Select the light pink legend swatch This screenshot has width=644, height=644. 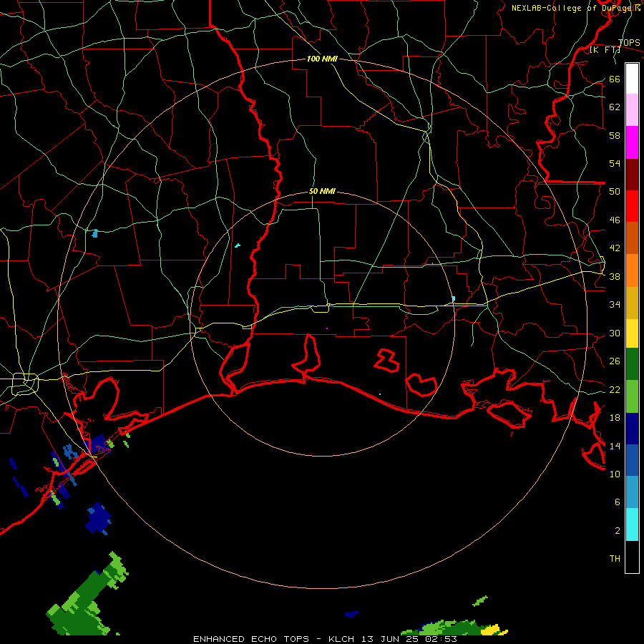click(632, 109)
